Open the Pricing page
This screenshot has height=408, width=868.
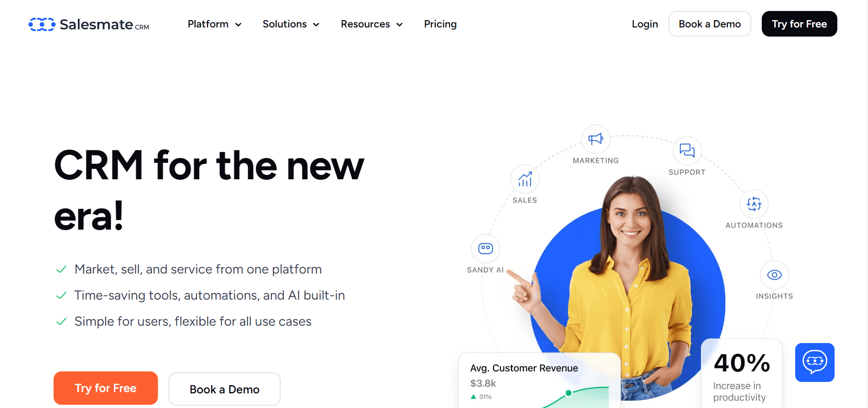(440, 24)
